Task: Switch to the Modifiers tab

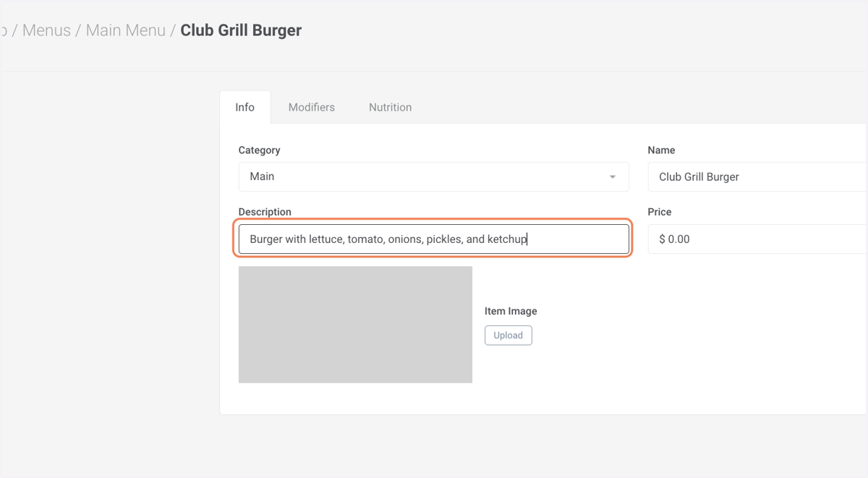Action: tap(312, 107)
